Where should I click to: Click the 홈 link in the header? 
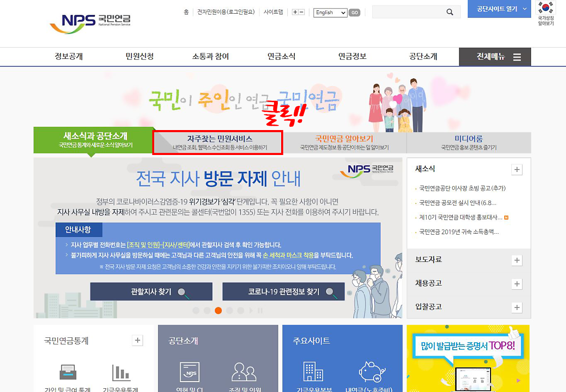click(186, 12)
